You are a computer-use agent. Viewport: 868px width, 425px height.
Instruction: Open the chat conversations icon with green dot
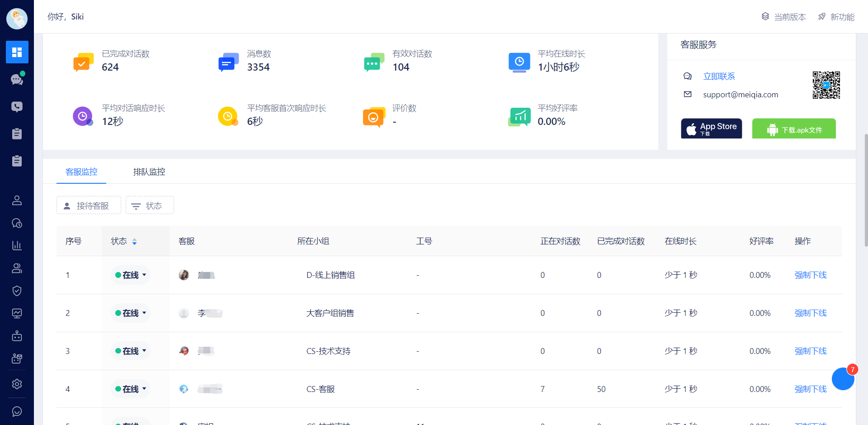(17, 80)
